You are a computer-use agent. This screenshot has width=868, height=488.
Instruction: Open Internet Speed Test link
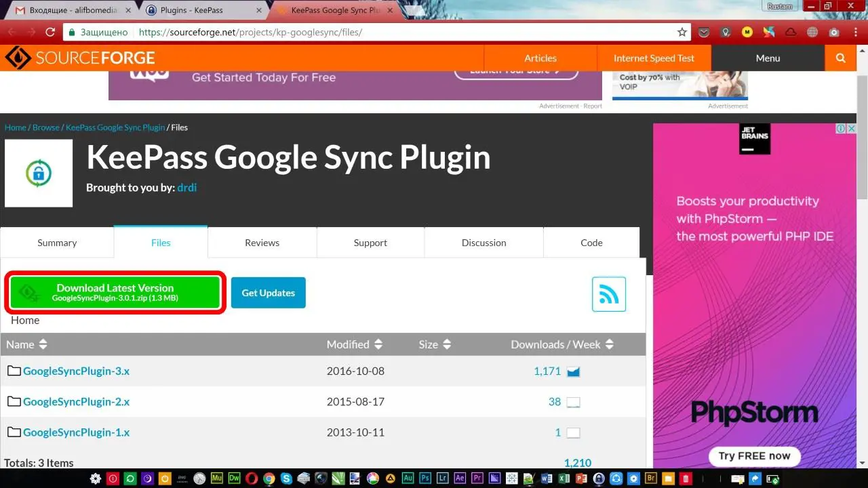[x=654, y=58]
